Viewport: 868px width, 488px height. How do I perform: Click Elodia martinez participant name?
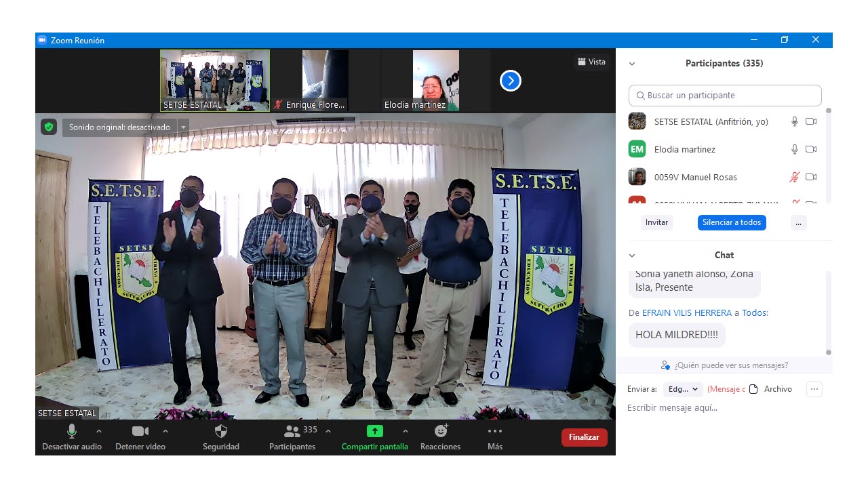685,149
